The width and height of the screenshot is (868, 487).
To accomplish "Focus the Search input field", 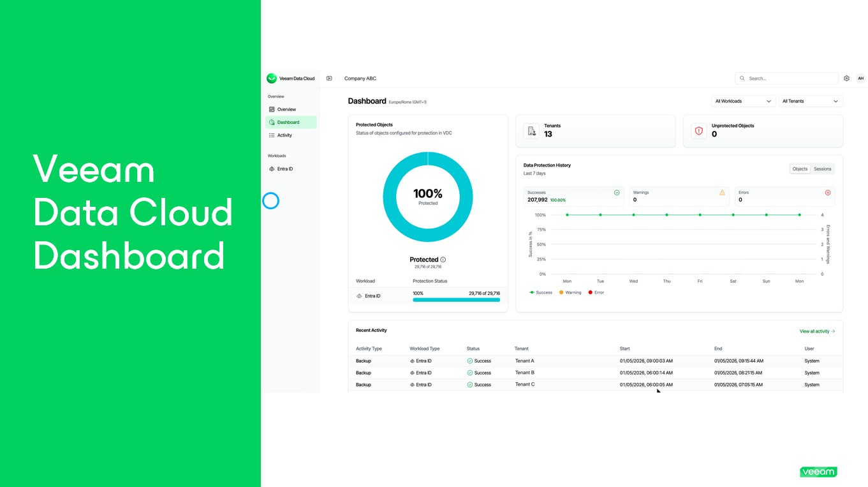I will point(791,79).
